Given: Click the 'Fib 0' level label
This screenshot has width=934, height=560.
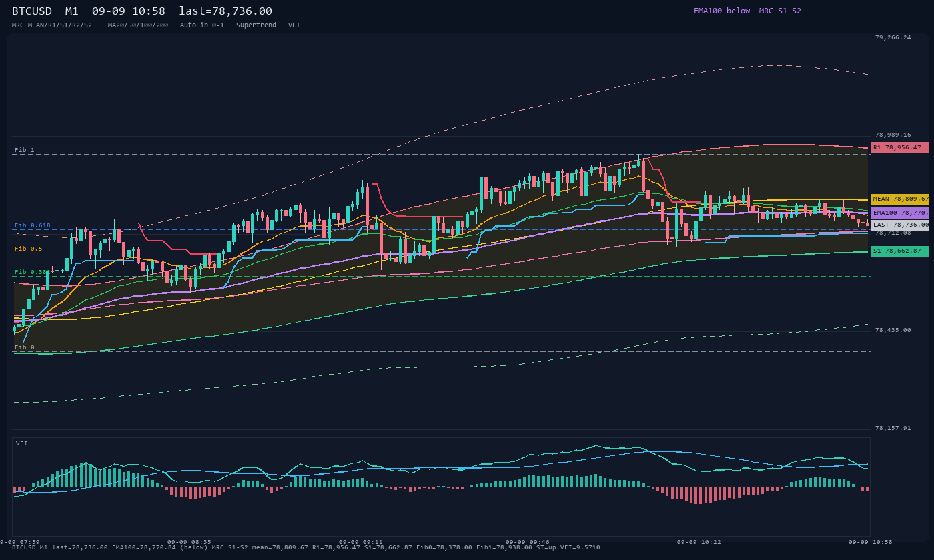Looking at the screenshot, I should [25, 347].
